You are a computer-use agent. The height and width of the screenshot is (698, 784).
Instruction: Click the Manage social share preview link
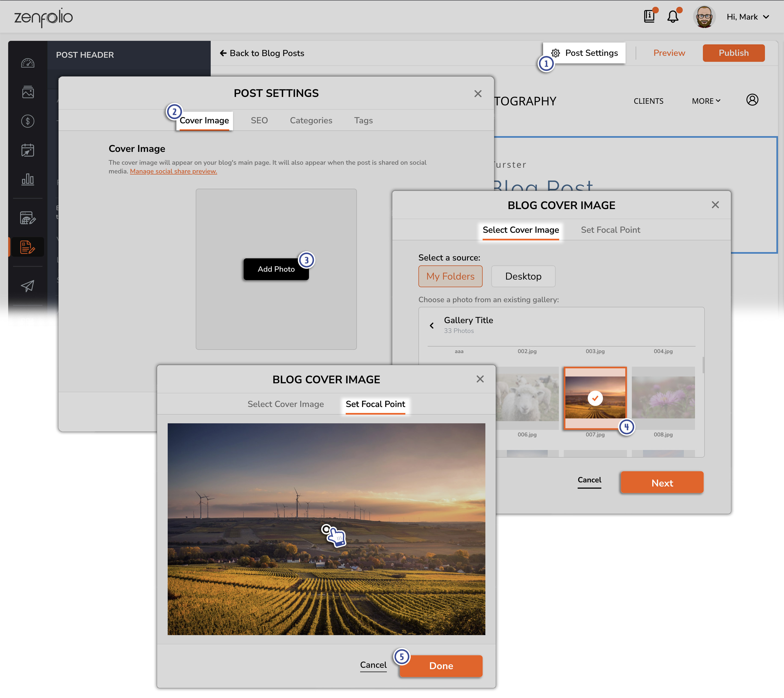coord(173,171)
